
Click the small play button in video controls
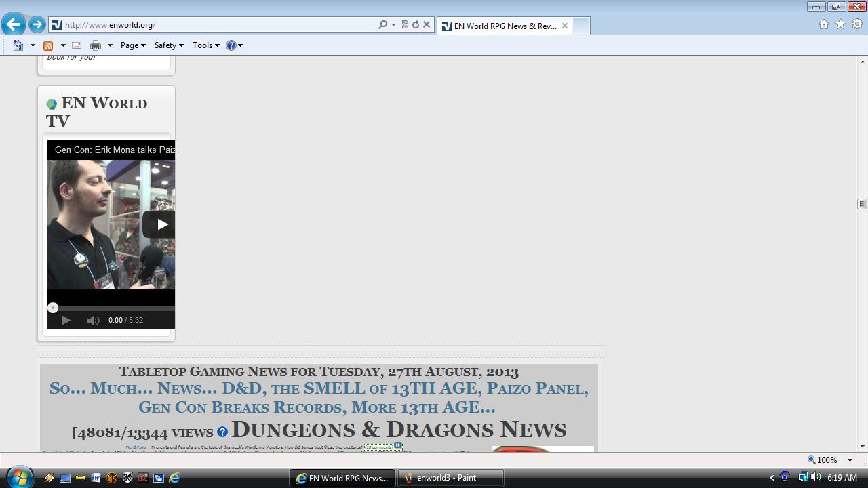point(66,320)
